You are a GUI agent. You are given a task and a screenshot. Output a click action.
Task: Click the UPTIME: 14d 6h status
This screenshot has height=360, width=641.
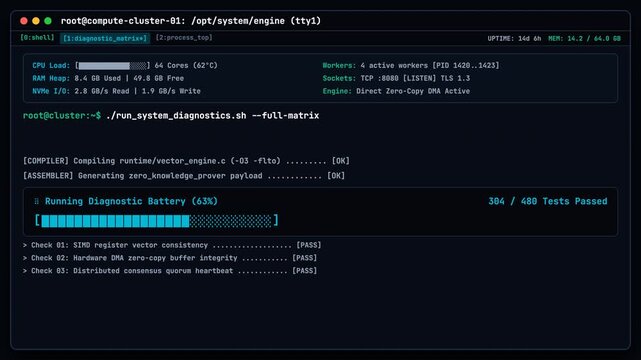(x=514, y=38)
